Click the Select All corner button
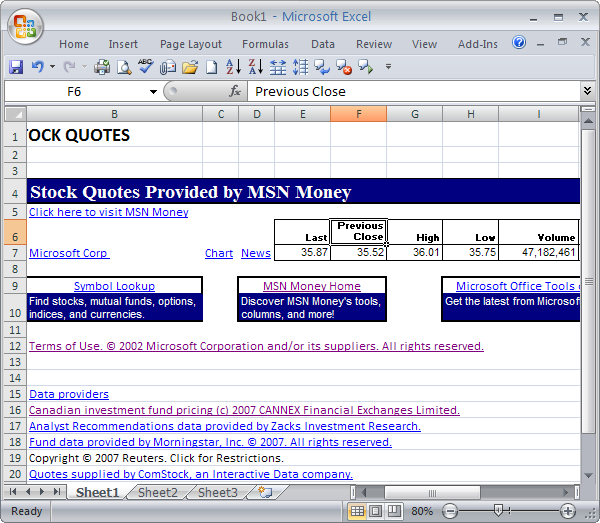This screenshot has height=523, width=600. tap(15, 114)
